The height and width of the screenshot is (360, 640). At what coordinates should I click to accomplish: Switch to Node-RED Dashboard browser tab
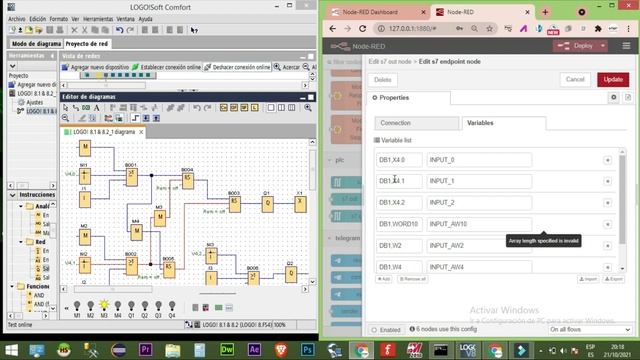point(370,12)
